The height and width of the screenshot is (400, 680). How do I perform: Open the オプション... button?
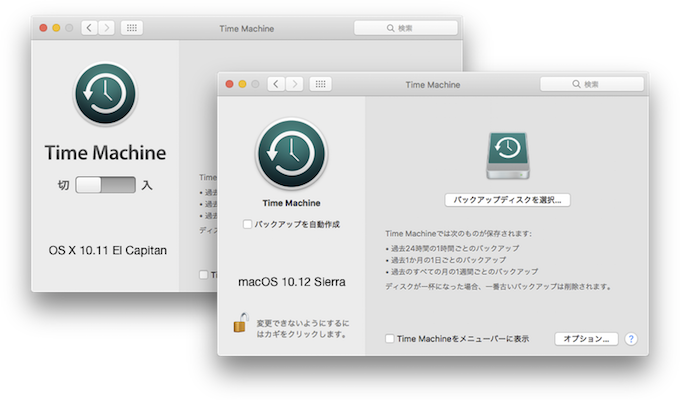[x=586, y=339]
